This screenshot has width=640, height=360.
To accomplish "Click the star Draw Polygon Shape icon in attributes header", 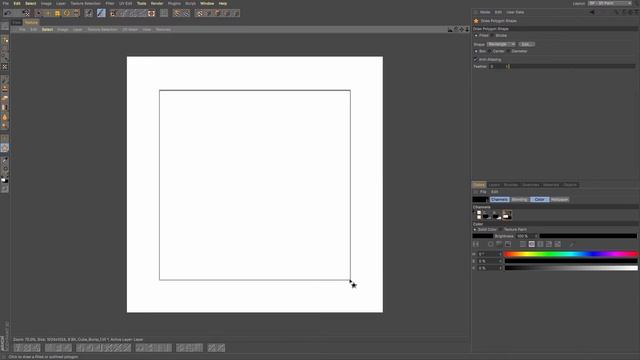I will pos(476,21).
